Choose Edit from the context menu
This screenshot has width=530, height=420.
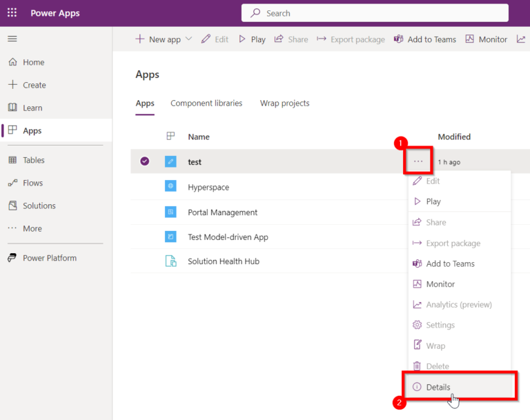click(x=460, y=181)
